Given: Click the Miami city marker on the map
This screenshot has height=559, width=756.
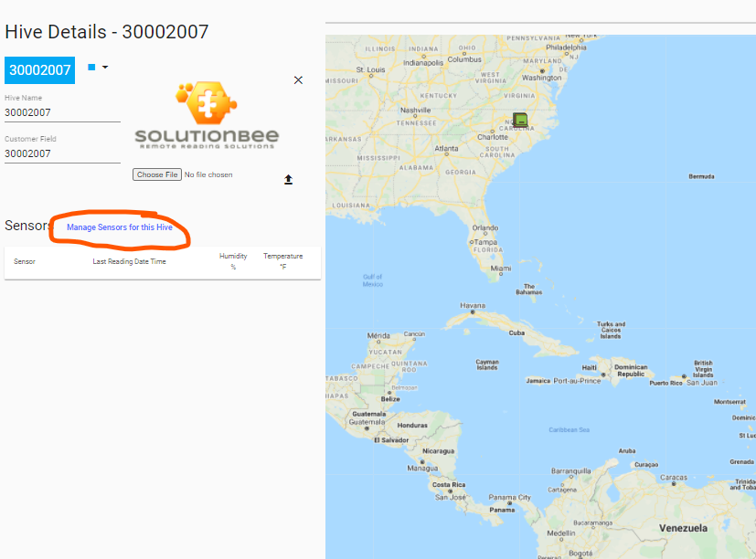Looking at the screenshot, I should (500, 274).
